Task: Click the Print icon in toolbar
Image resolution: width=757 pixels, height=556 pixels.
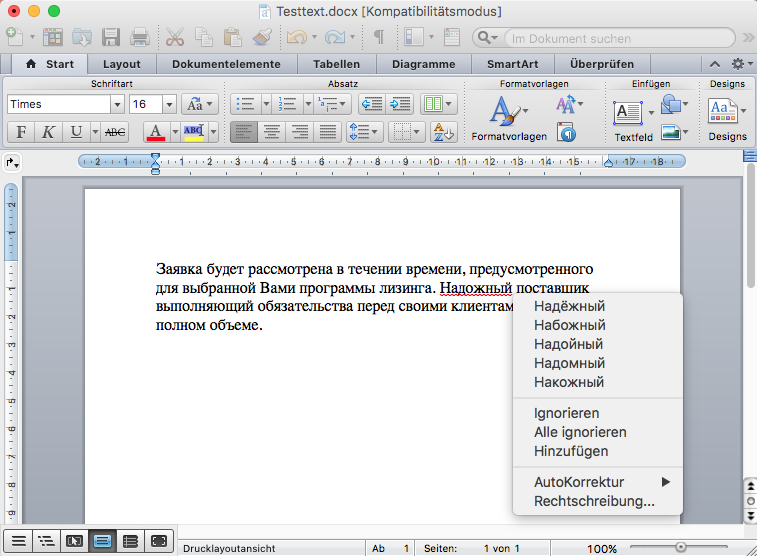Action: pos(140,38)
